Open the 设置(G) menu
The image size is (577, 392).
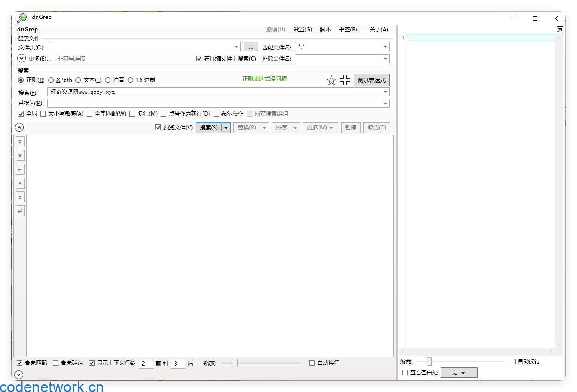pyautogui.click(x=302, y=29)
